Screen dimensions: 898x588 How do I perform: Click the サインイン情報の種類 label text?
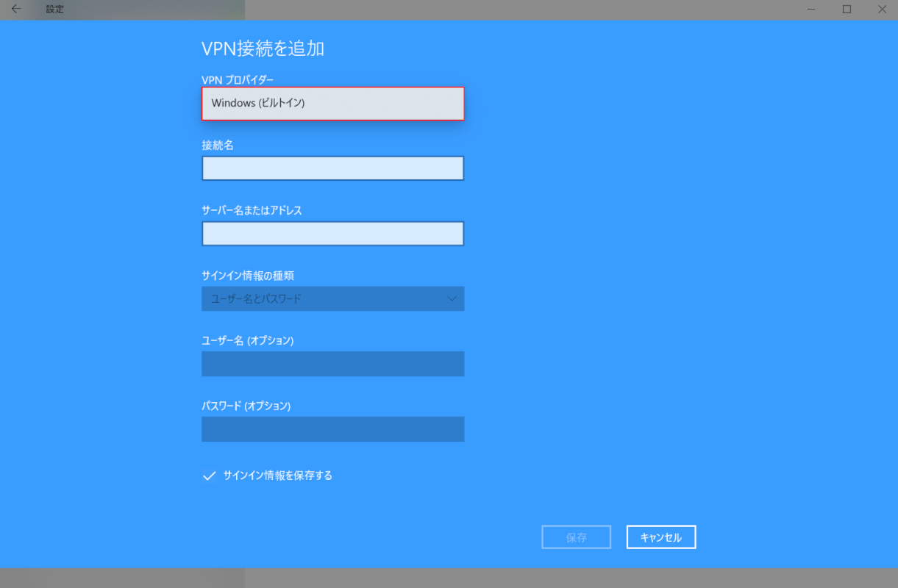(x=247, y=276)
